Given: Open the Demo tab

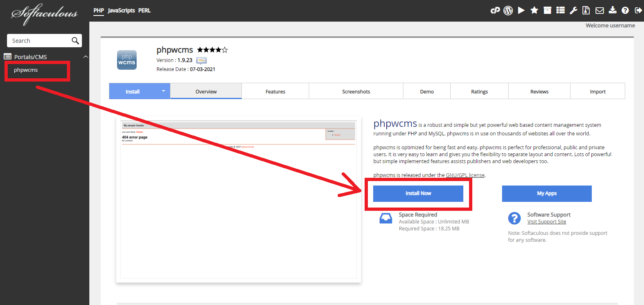Looking at the screenshot, I should coord(427,92).
